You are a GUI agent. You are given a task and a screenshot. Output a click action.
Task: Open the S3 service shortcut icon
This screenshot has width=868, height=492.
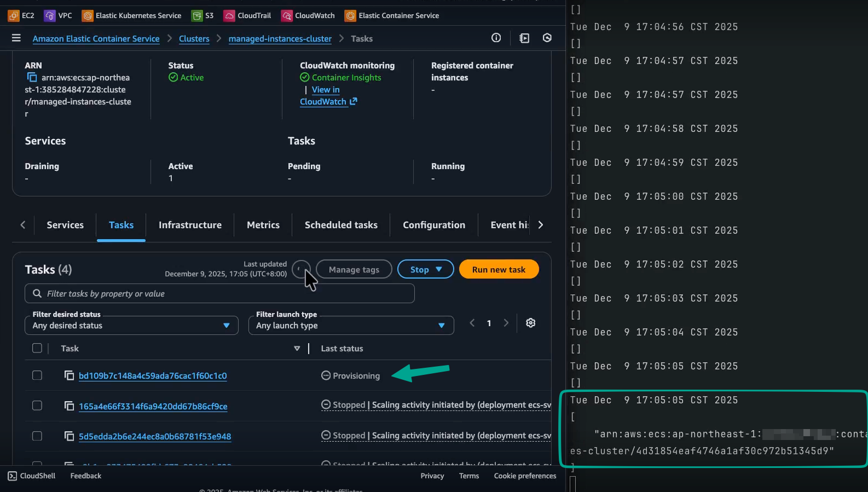(x=197, y=16)
